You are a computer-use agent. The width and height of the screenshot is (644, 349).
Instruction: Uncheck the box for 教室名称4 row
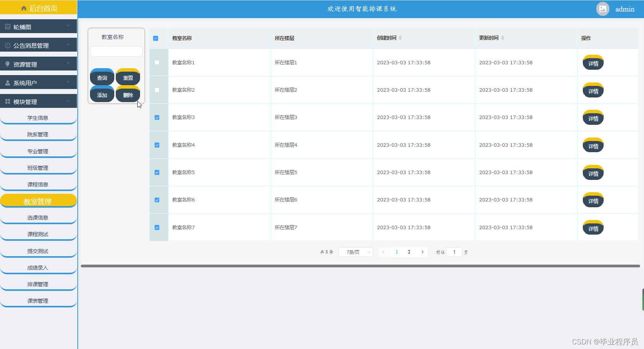(x=157, y=145)
